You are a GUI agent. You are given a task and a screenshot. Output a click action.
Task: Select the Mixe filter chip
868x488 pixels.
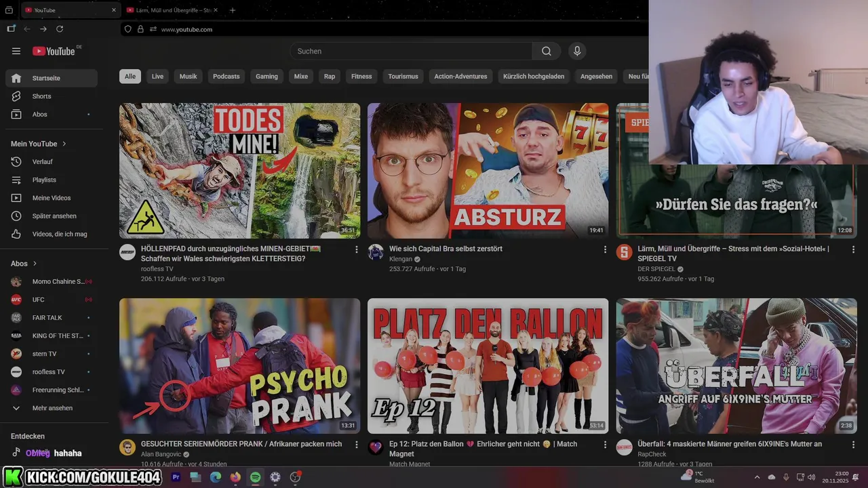(301, 77)
